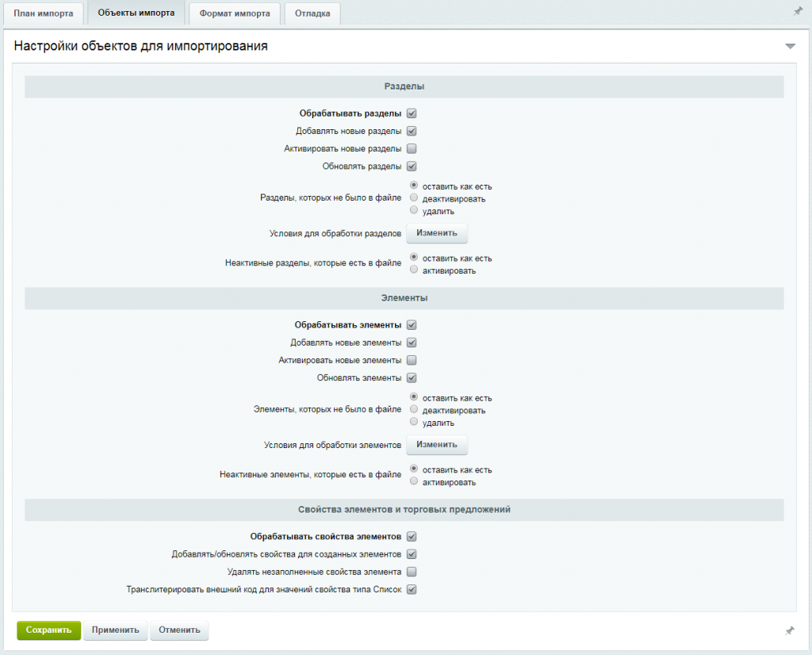The width and height of the screenshot is (812, 655).
Task: Select the Объекты импорта tab
Action: point(136,13)
